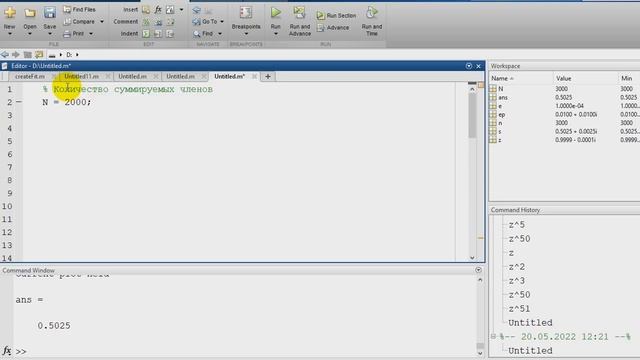Go forward with the folder toolbar Forward arrow

pyautogui.click(x=16, y=55)
